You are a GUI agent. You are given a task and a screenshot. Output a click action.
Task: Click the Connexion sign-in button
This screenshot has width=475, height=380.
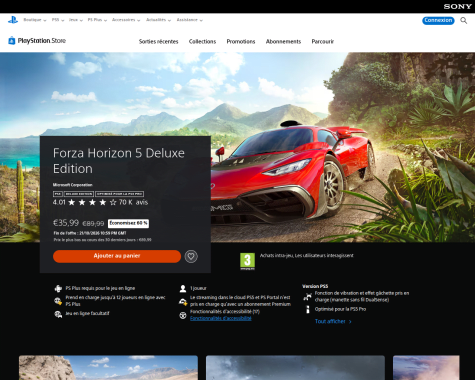click(438, 20)
